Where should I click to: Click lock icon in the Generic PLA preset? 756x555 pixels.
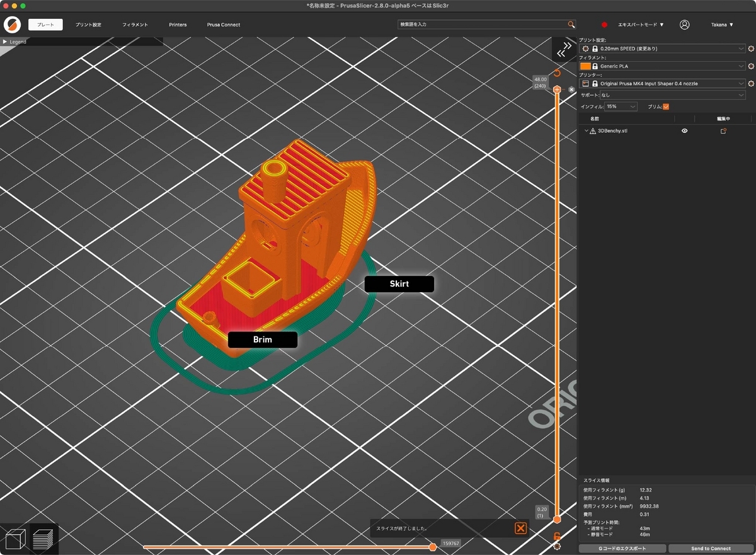point(595,66)
